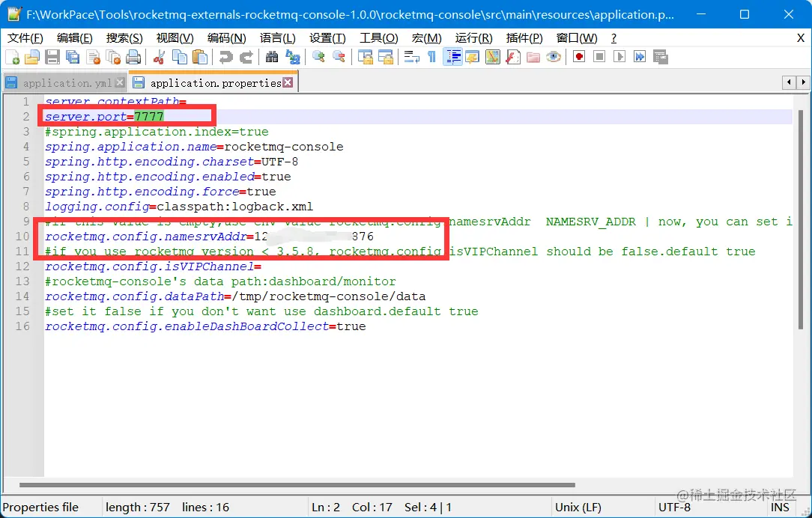Open the Function List panel icon
Screen dimensions: 812x518
tap(512, 56)
